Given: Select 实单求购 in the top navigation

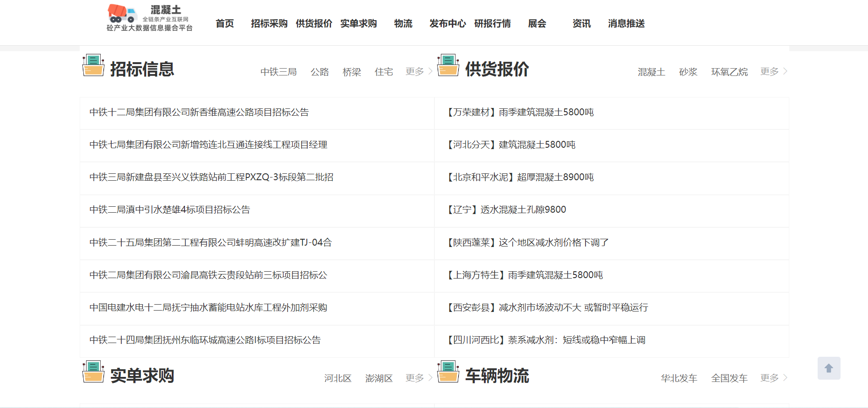Looking at the screenshot, I should (358, 23).
